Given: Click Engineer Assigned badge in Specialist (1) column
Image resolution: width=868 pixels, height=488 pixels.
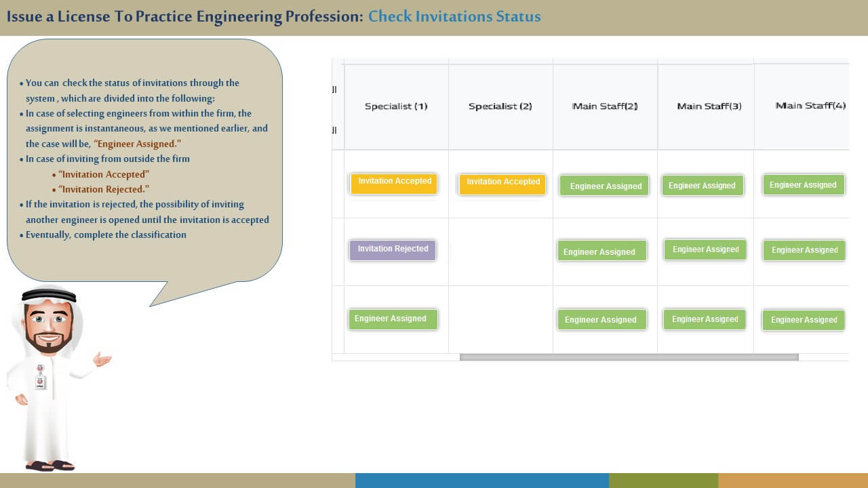Looking at the screenshot, I should (x=393, y=319).
